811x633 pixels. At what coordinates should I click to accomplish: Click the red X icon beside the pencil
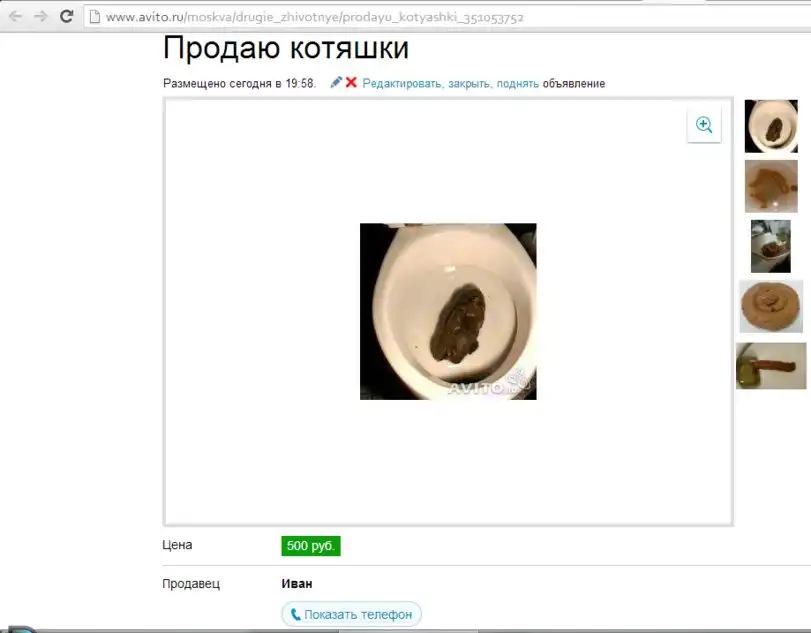(351, 83)
